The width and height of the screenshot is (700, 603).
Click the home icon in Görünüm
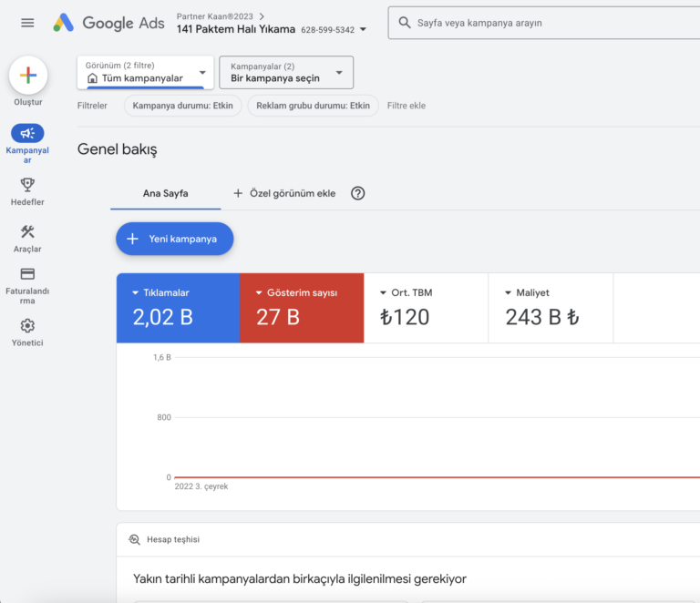click(92, 78)
